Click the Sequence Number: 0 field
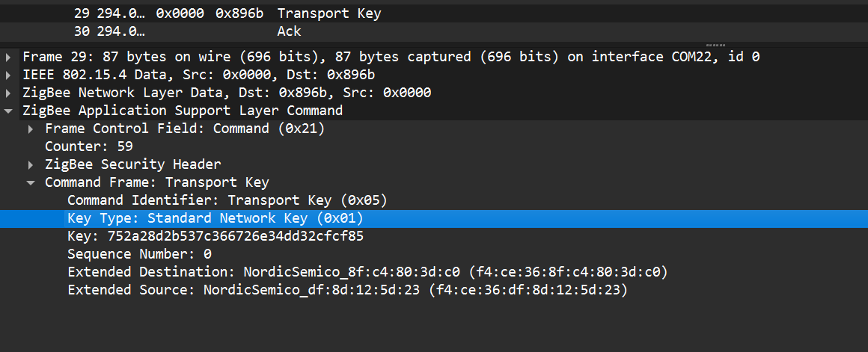Screen dimensions: 868x352 coord(139,254)
